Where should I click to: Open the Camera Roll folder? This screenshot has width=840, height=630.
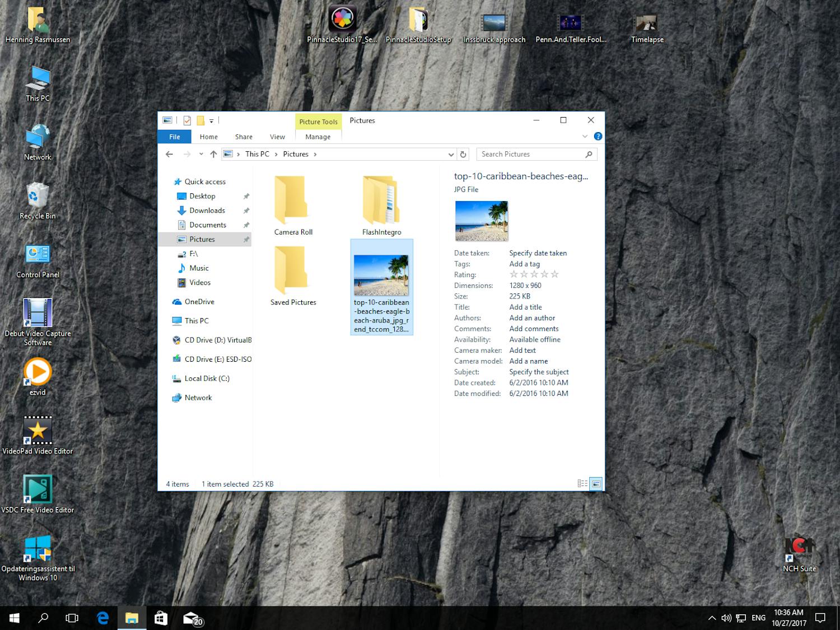point(293,206)
